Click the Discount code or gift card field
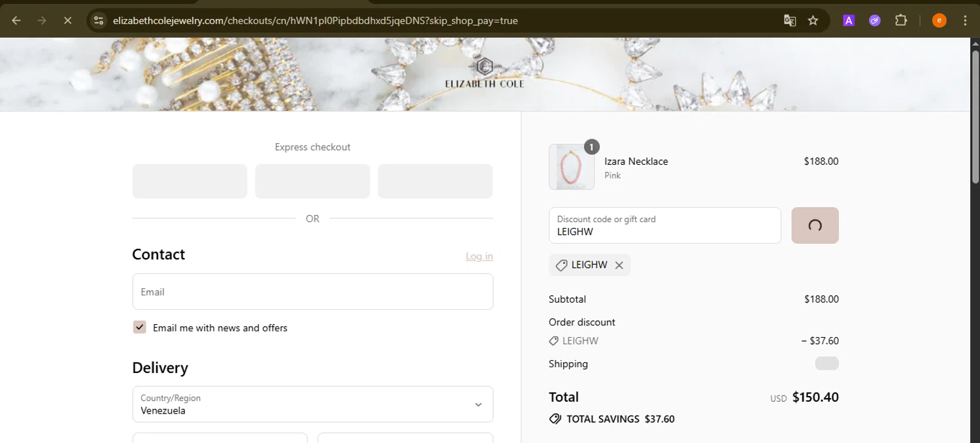This screenshot has height=443, width=980. [664, 225]
